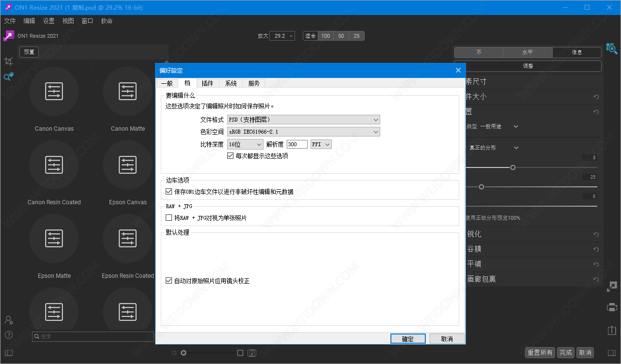The image size is (621, 364).
Task: Switch to the 一般 preferences tab
Action: tap(167, 83)
